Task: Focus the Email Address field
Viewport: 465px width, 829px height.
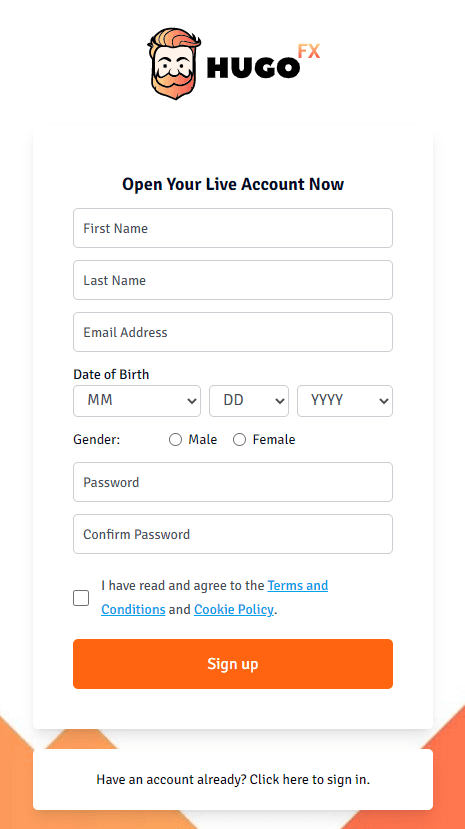Action: click(x=233, y=332)
